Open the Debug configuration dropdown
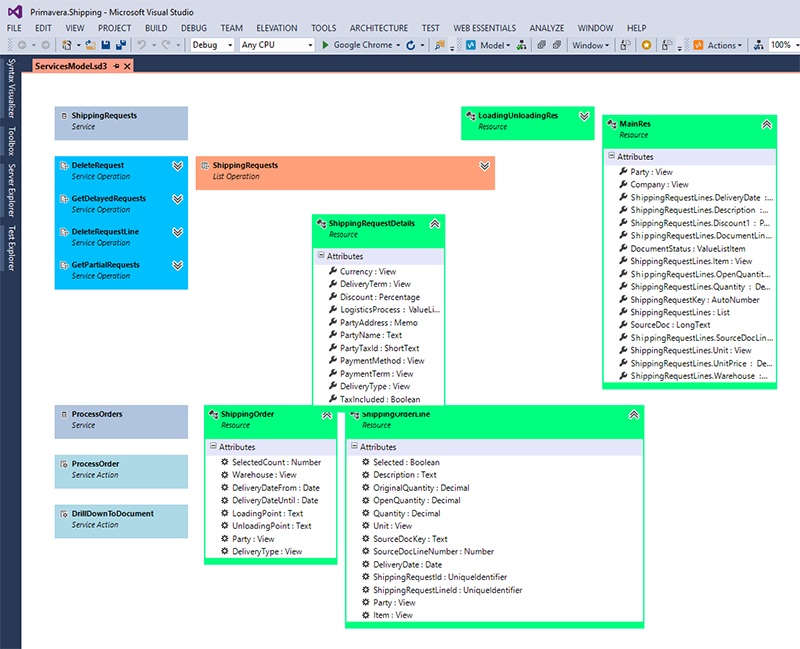The width and height of the screenshot is (800, 649). [x=212, y=45]
